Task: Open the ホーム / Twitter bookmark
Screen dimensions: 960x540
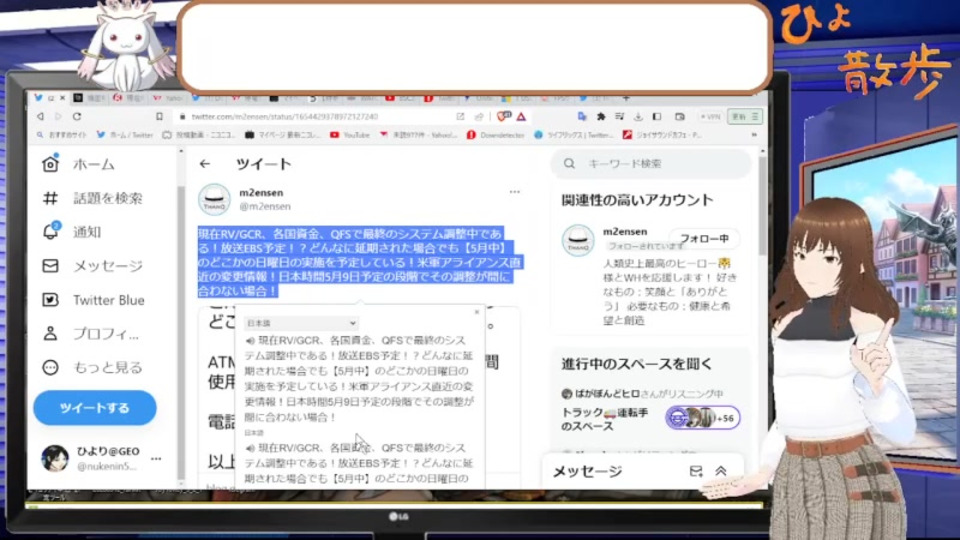Action: [125, 135]
